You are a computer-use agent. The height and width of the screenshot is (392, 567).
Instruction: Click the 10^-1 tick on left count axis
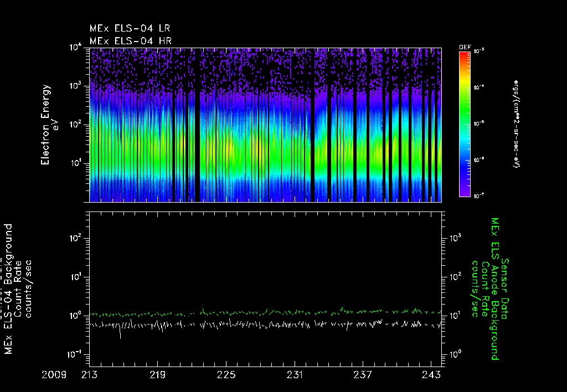[75, 354]
